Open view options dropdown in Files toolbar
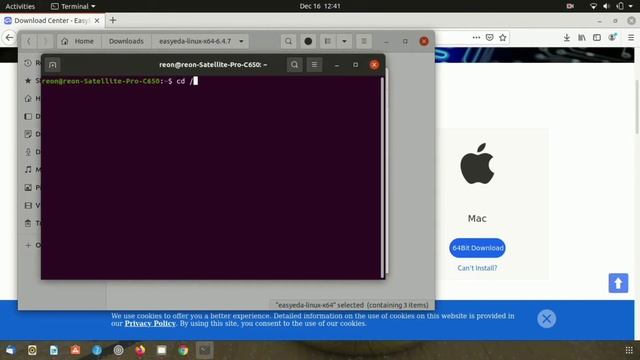640x360 pixels. click(344, 41)
